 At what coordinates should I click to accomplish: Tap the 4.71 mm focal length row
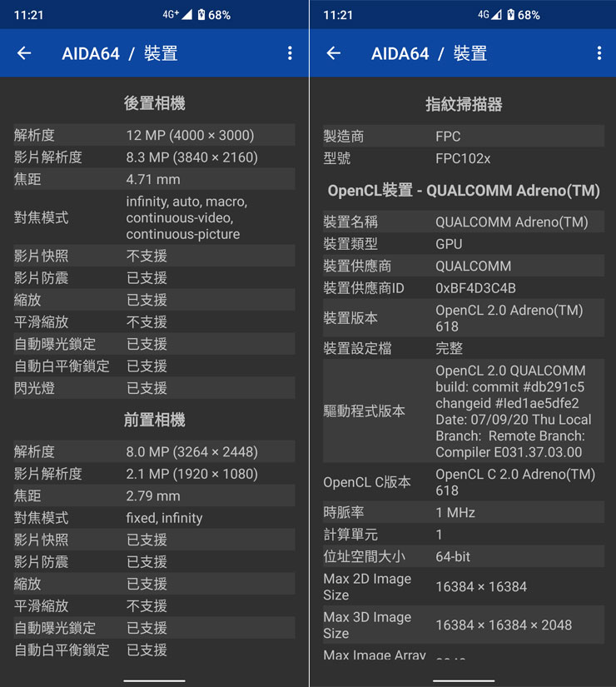click(x=154, y=179)
